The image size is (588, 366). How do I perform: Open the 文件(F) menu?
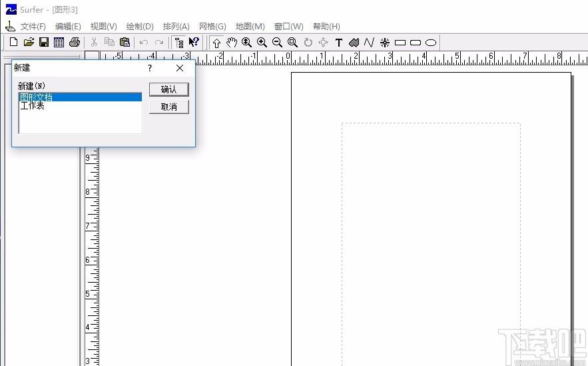pyautogui.click(x=33, y=26)
